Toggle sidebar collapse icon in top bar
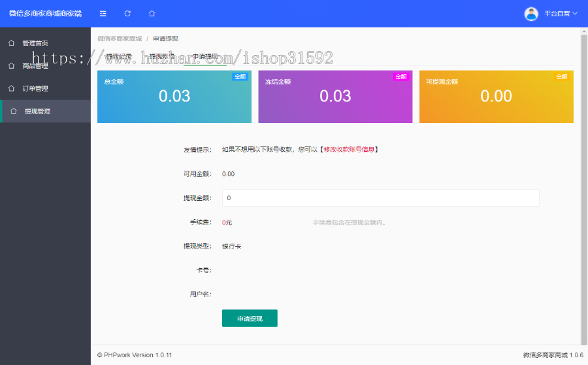This screenshot has width=588, height=365. [x=103, y=13]
